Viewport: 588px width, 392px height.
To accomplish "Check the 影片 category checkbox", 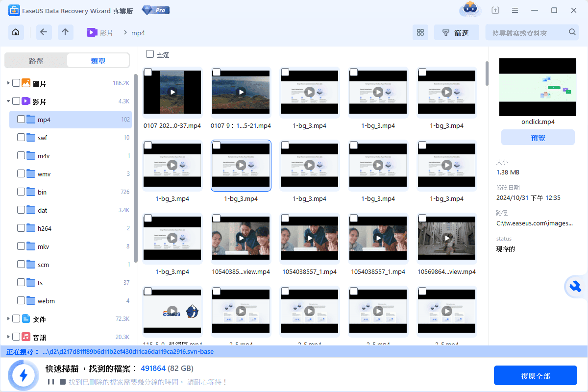I will [x=16, y=101].
